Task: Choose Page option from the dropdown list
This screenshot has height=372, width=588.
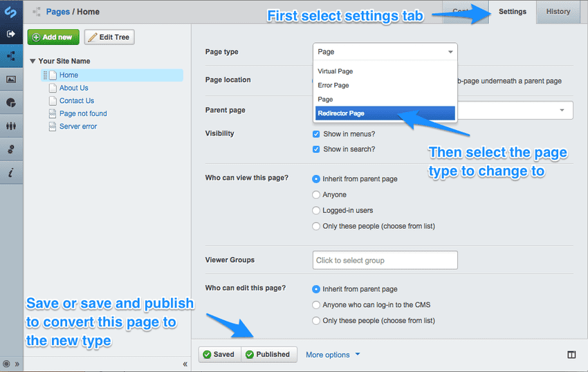Action: coord(385,100)
